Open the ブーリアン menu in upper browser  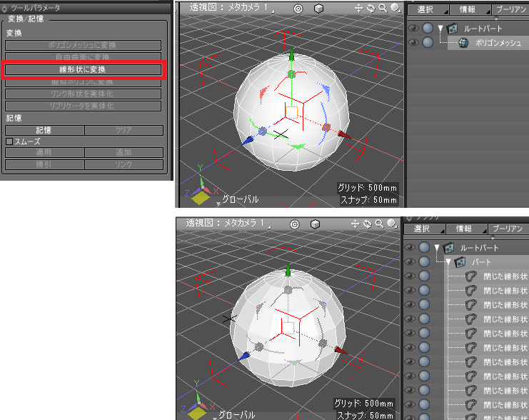[x=510, y=9]
